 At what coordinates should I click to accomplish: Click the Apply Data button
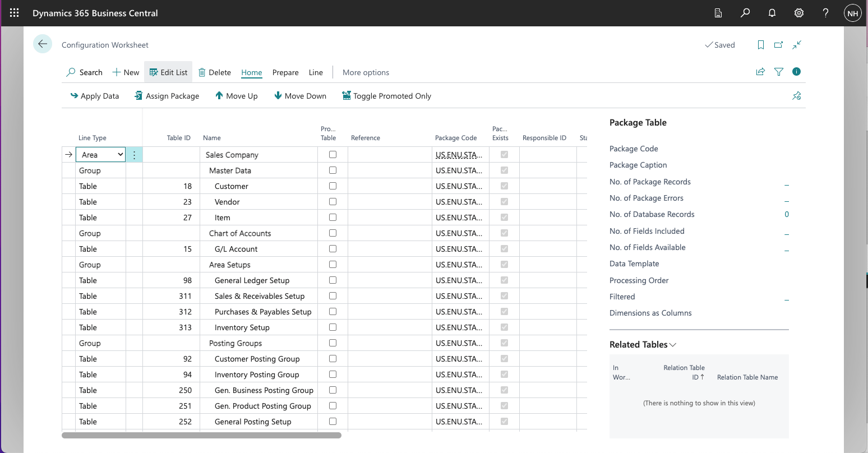[x=94, y=96]
